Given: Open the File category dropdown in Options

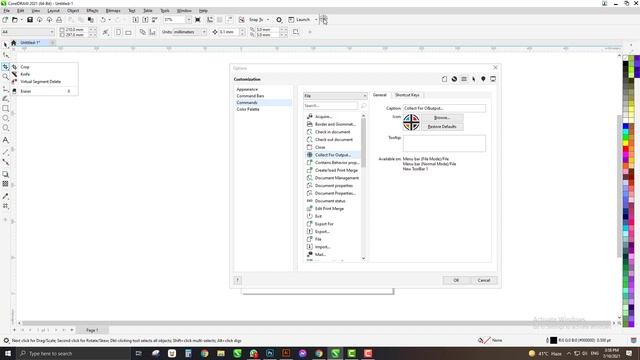Looking at the screenshot, I should 335,96.
